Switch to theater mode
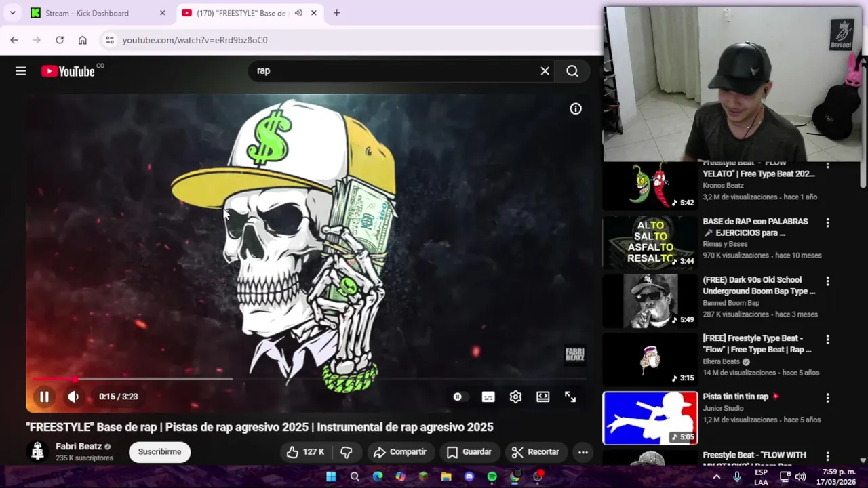The image size is (868, 488). [543, 396]
